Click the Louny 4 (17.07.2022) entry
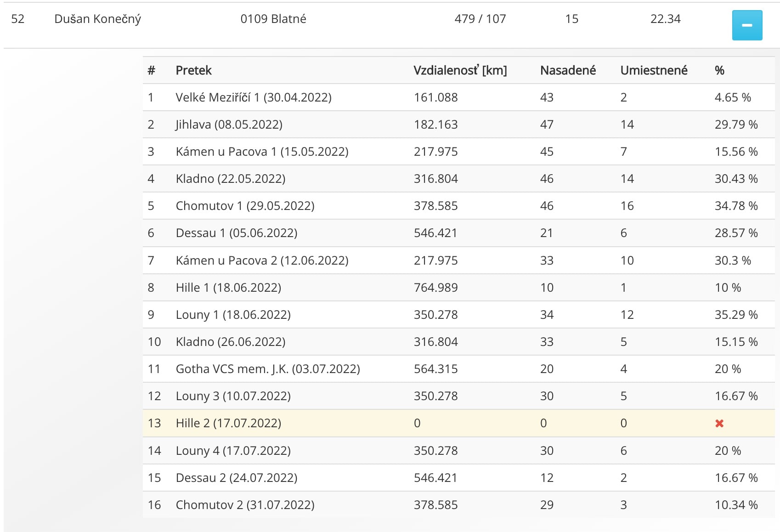 coord(233,451)
